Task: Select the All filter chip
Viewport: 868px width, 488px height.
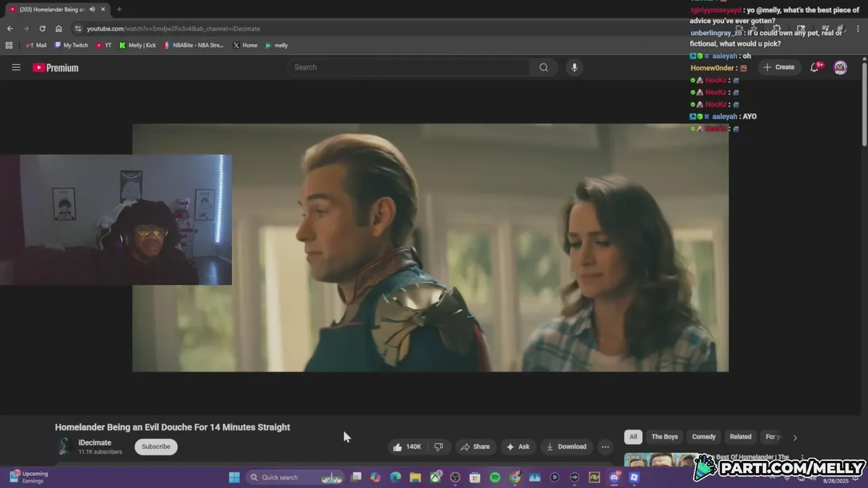Action: pyautogui.click(x=633, y=436)
